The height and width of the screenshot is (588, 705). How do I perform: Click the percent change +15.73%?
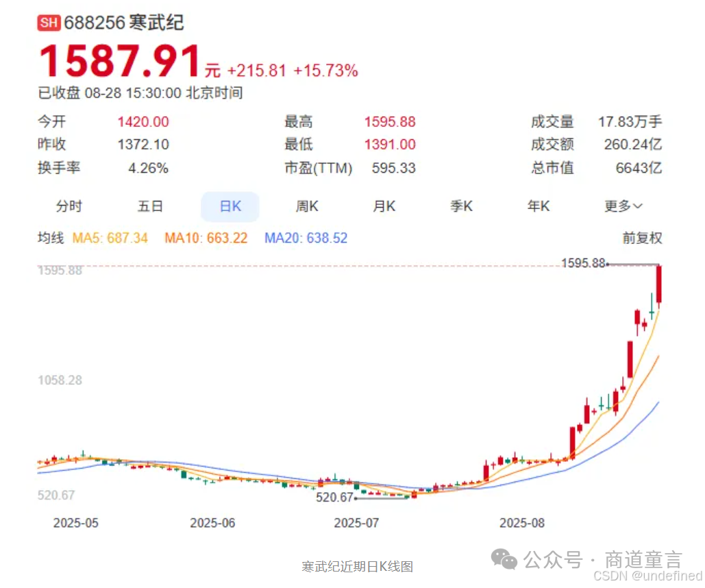tap(325, 71)
